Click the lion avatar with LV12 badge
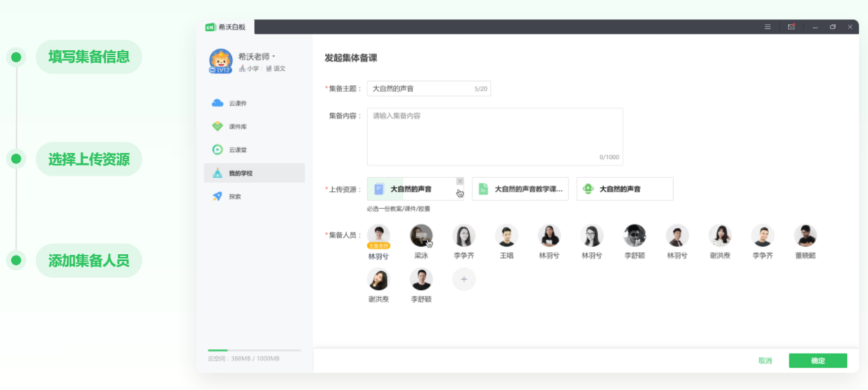The image size is (868, 390). [220, 61]
